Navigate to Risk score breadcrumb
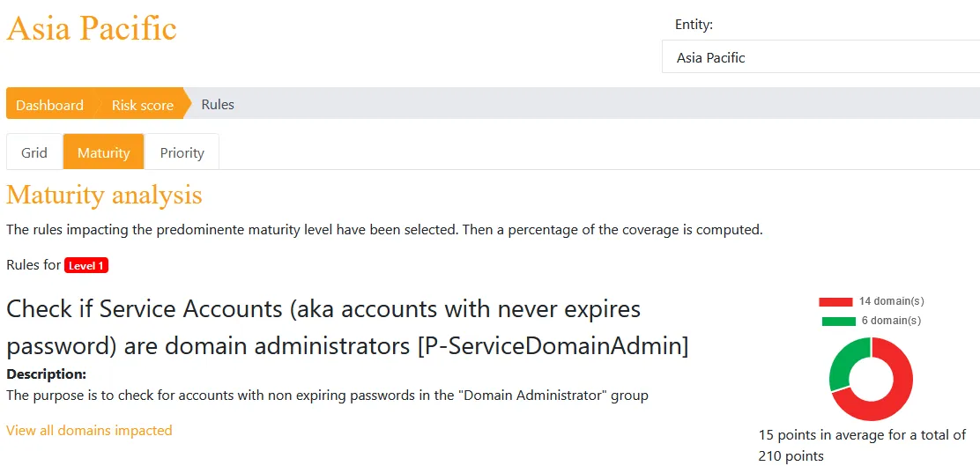This screenshot has height=466, width=980. pos(143,105)
